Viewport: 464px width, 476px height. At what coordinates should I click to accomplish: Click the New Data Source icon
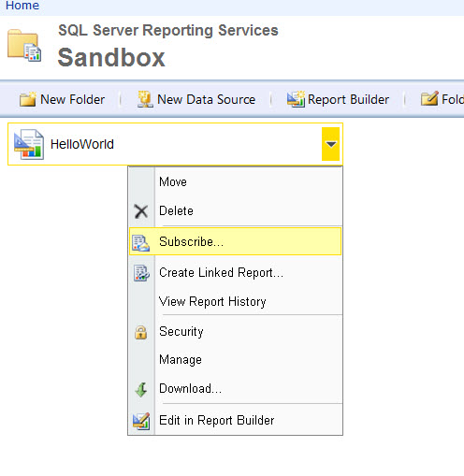[x=145, y=99]
